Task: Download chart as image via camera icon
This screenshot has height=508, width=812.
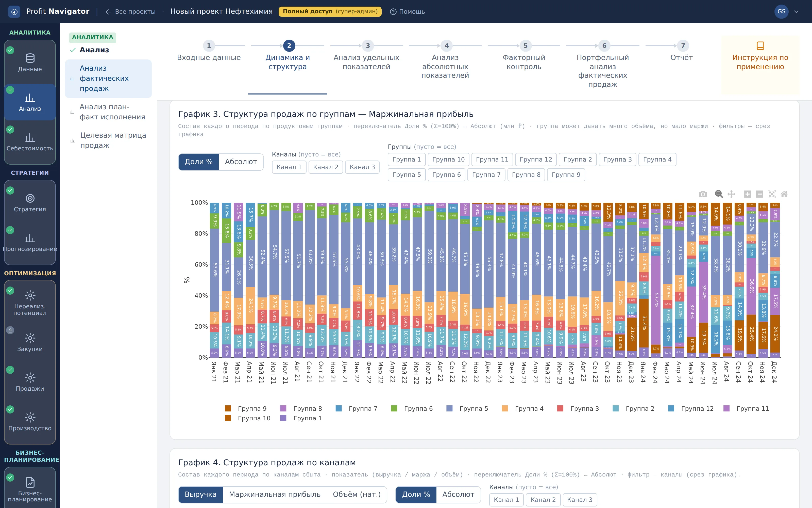Action: pyautogui.click(x=703, y=194)
